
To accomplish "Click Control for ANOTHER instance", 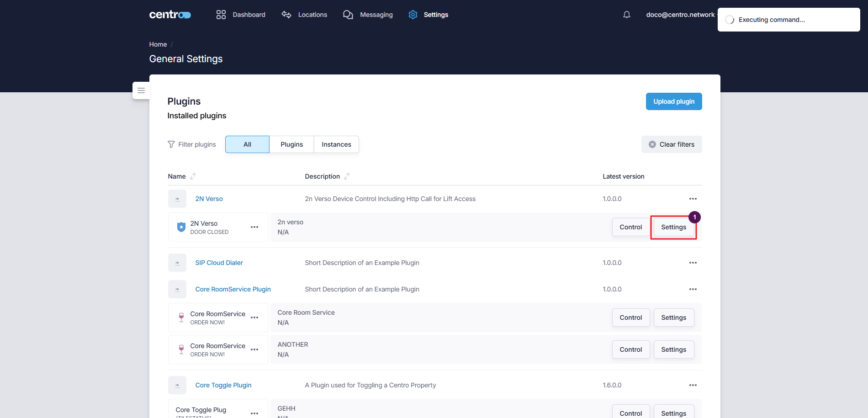I will click(631, 349).
